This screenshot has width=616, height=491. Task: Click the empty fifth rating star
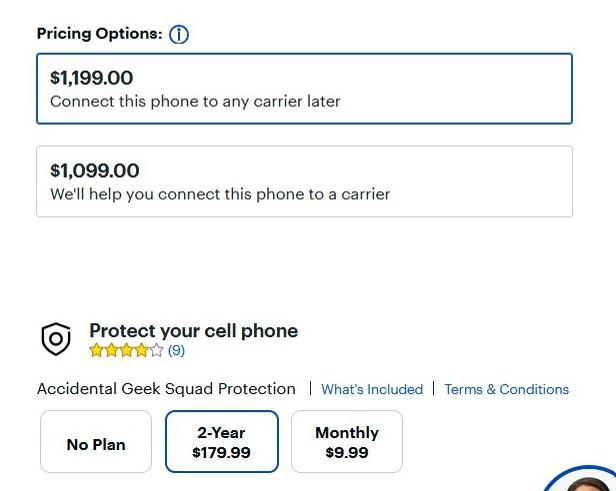pyautogui.click(x=156, y=350)
